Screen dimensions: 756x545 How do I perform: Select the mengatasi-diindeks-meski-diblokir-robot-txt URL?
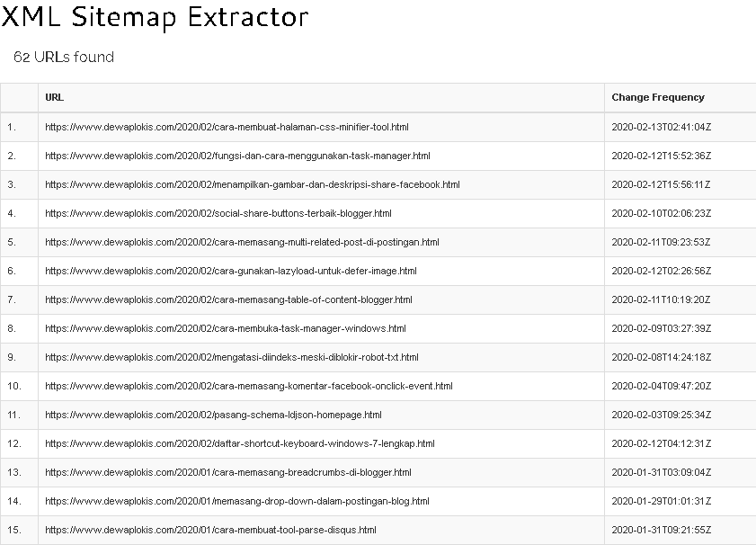tap(232, 357)
